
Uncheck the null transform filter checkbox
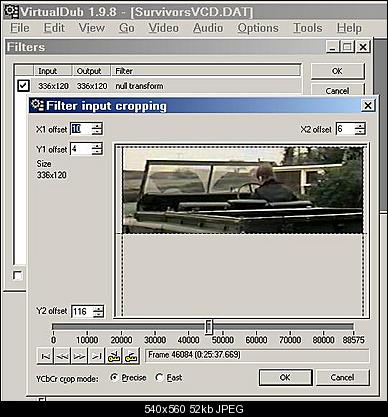[23, 86]
